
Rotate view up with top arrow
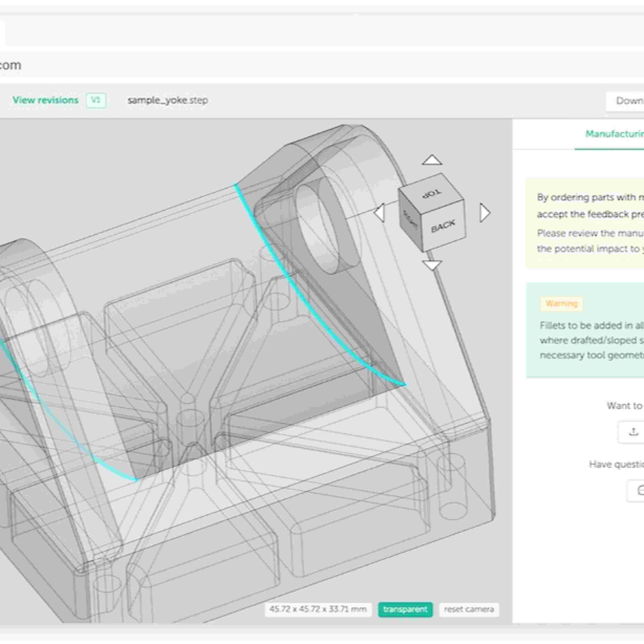[432, 160]
